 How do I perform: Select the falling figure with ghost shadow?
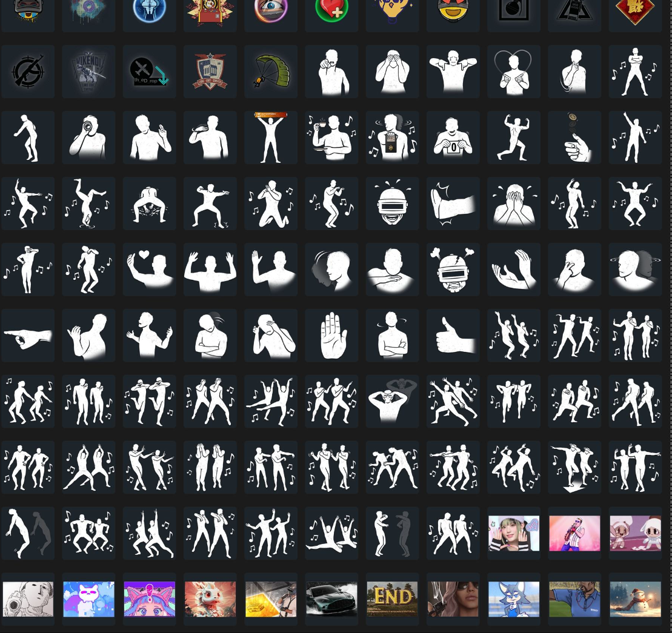tap(28, 533)
